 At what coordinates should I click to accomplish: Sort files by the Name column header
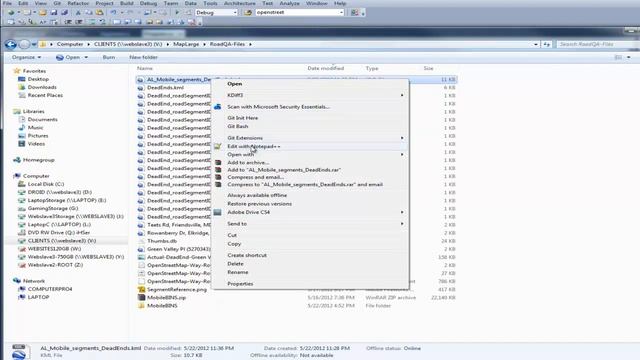click(145, 69)
